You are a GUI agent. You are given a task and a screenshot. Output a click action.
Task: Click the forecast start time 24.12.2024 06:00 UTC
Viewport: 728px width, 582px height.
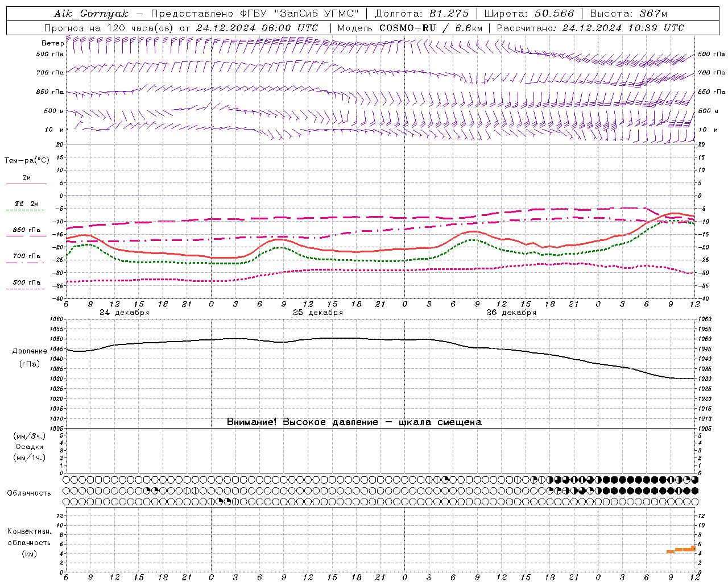257,28
